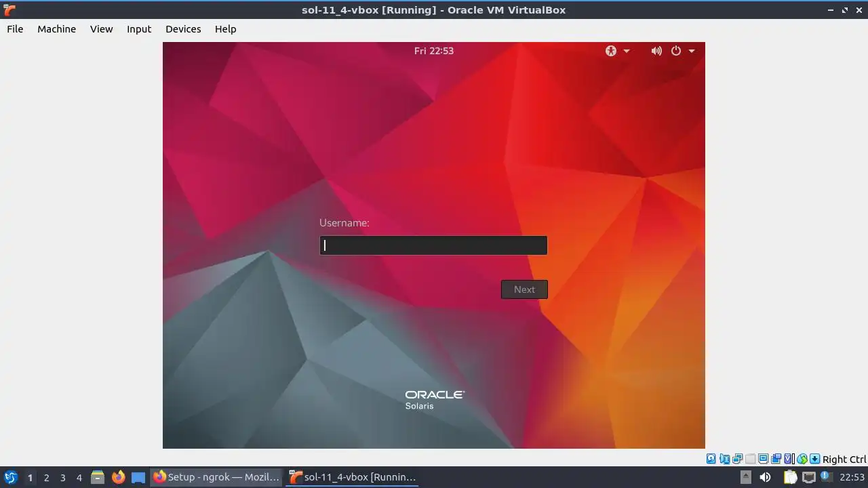Click the Fri 22:53 clock in guest
This screenshot has width=868, height=488.
coord(434,51)
